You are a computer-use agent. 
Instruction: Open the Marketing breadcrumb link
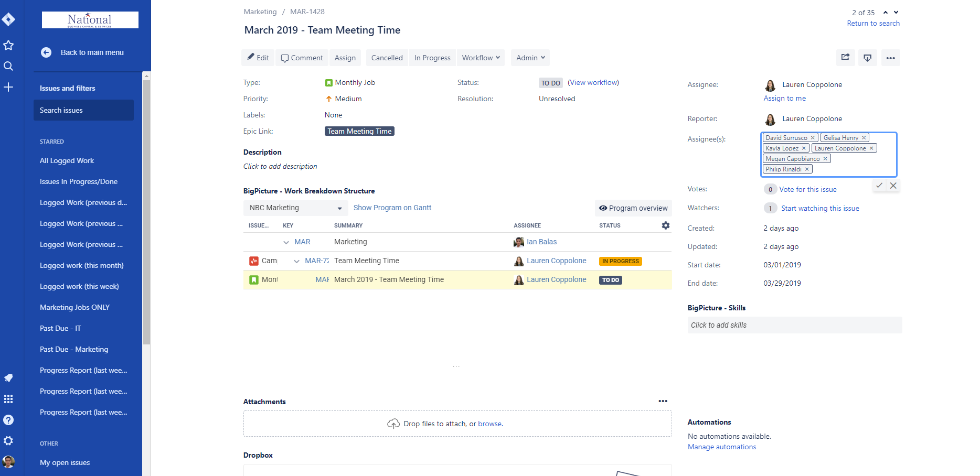[x=260, y=12]
